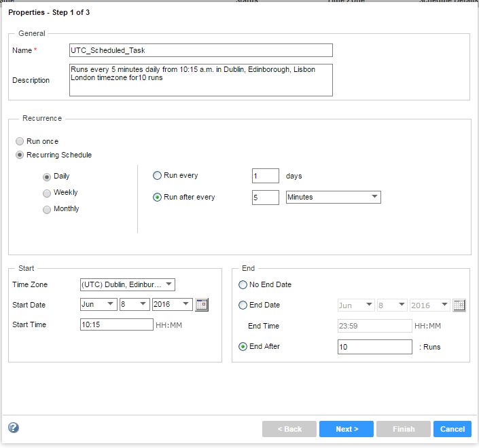
Task: Open the Start Date month dropdown
Action: (98, 305)
